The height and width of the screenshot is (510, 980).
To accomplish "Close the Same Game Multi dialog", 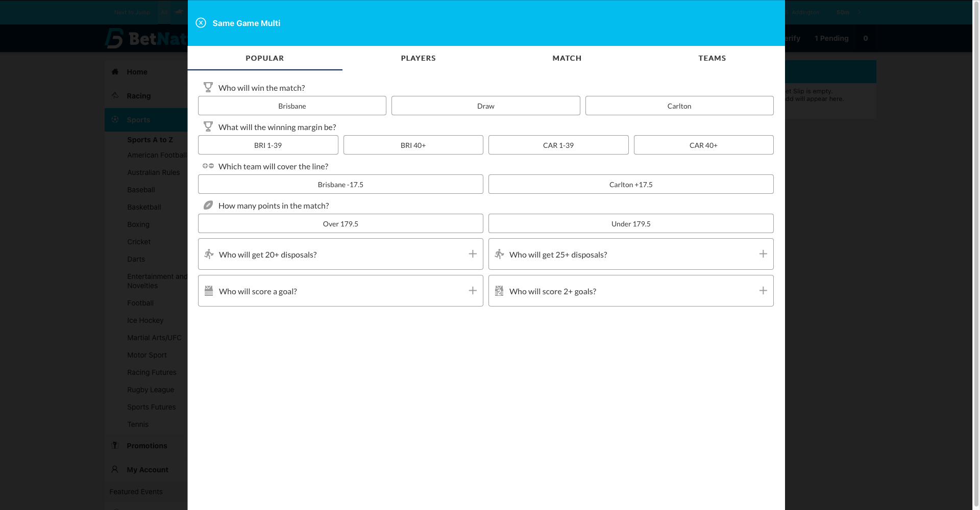I will click(201, 23).
